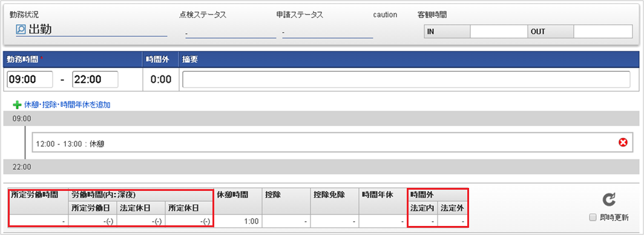Click the 摘要 column header

[409, 59]
